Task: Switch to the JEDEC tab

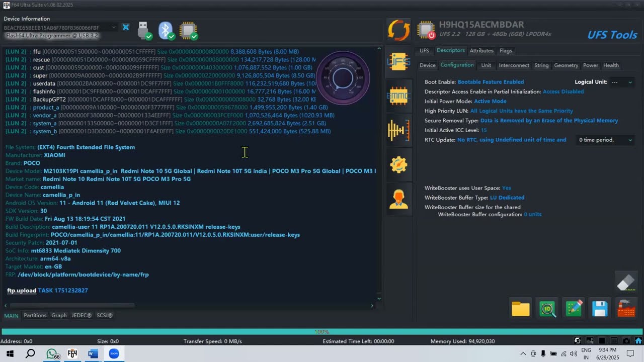Action: point(82,315)
